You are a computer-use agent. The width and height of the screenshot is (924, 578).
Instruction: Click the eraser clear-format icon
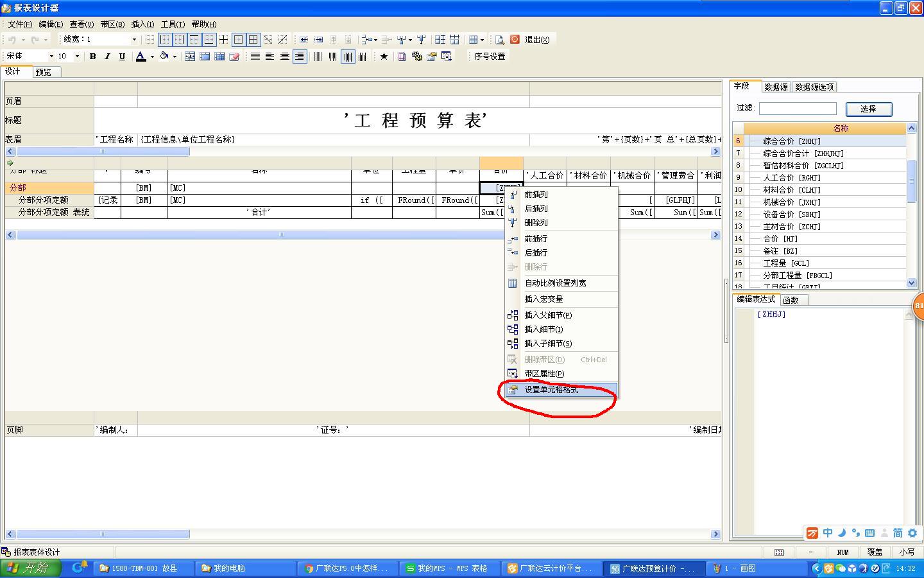[x=234, y=57]
